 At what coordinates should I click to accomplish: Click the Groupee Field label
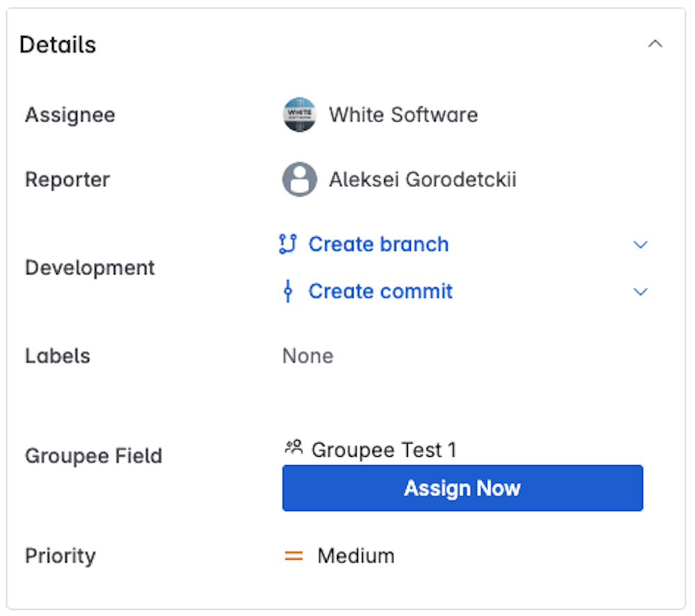[x=93, y=455]
